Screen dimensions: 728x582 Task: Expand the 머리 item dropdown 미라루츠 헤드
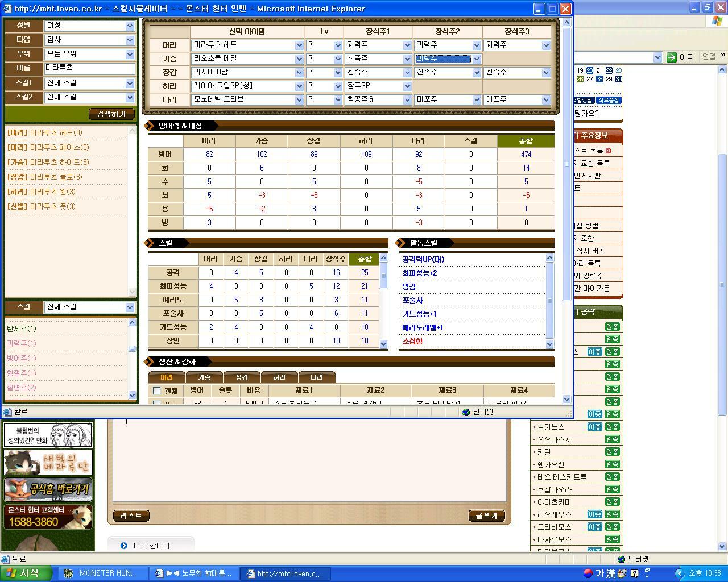click(247, 45)
